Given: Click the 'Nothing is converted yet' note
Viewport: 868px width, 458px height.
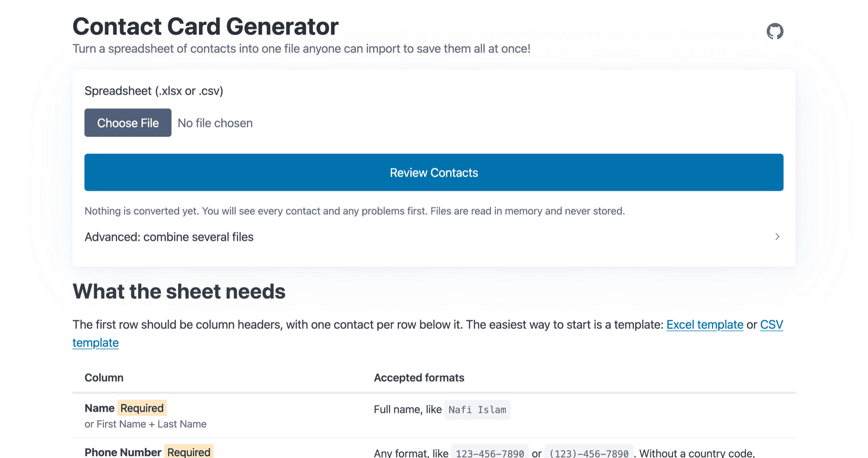Looking at the screenshot, I should tap(355, 211).
